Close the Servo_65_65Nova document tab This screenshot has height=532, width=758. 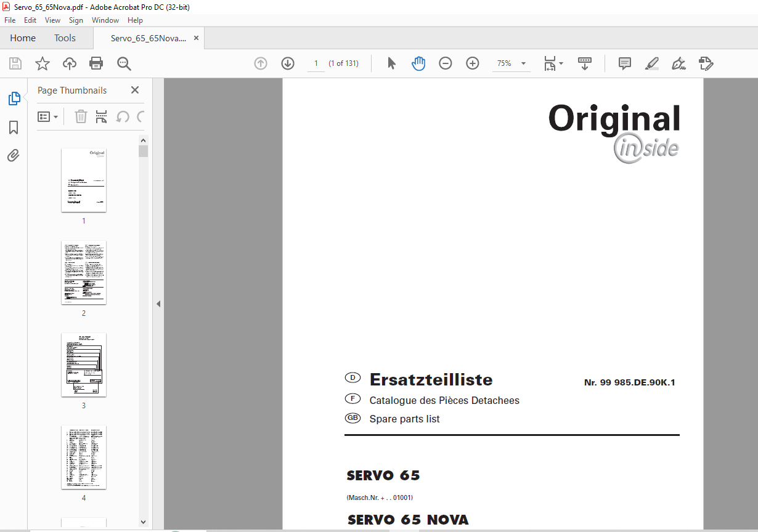[196, 38]
